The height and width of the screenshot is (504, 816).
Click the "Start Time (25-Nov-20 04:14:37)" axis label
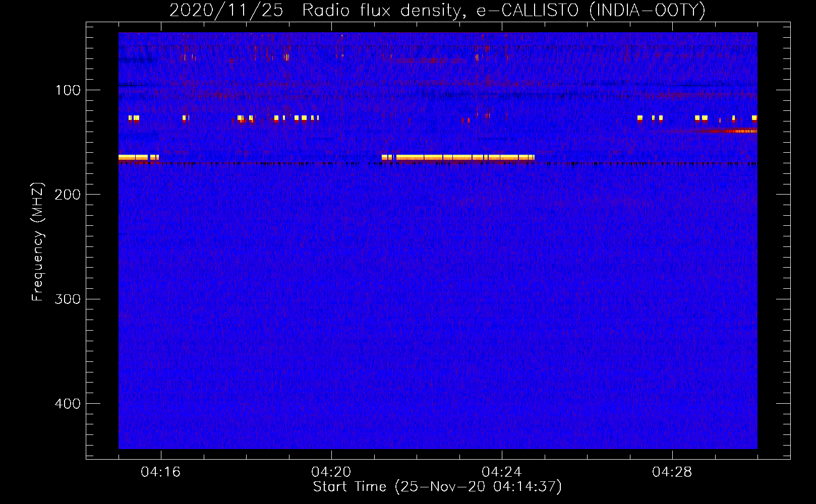437,487
